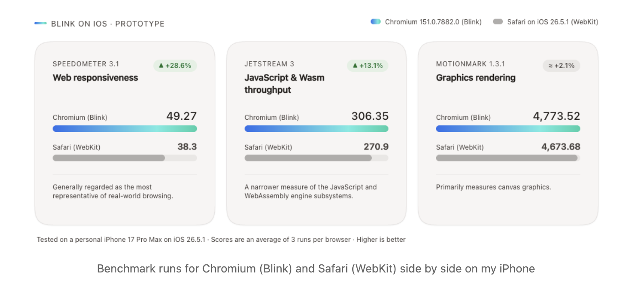The height and width of the screenshot is (291, 644).
Task: Click text 'Primarily measures canvas graphics.'
Action: tap(493, 187)
